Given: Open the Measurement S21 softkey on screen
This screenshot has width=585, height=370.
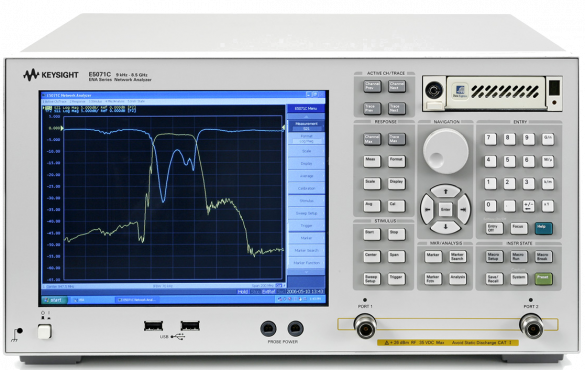Looking at the screenshot, I should click(x=306, y=126).
